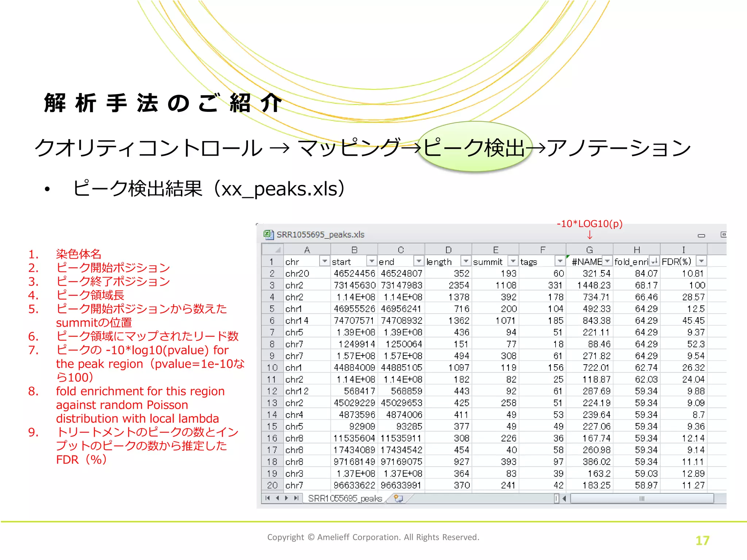747x560 pixels.
Task: Select column C header
Action: (401, 250)
